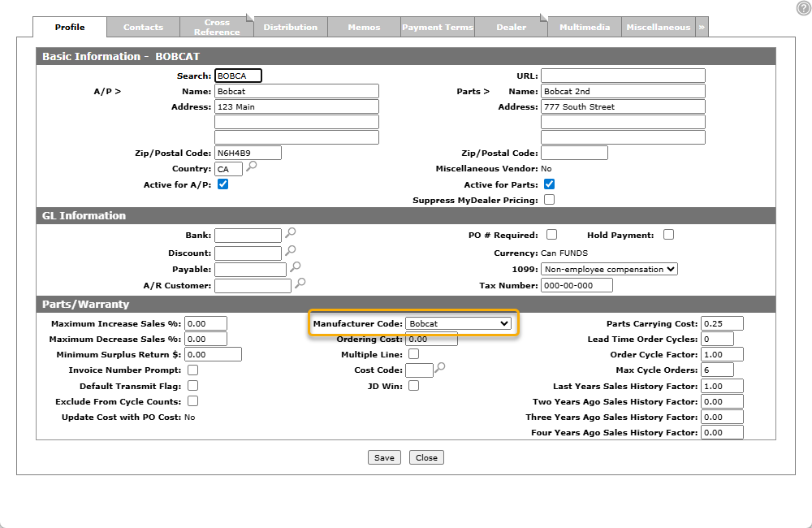Open the Payment Terms tab

click(x=437, y=27)
